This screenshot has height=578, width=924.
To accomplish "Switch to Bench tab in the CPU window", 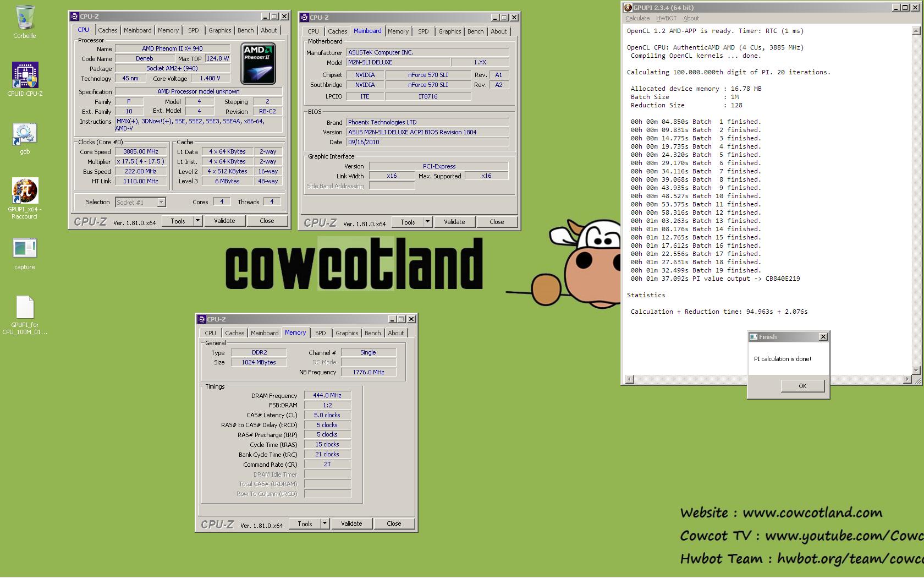I will [246, 30].
